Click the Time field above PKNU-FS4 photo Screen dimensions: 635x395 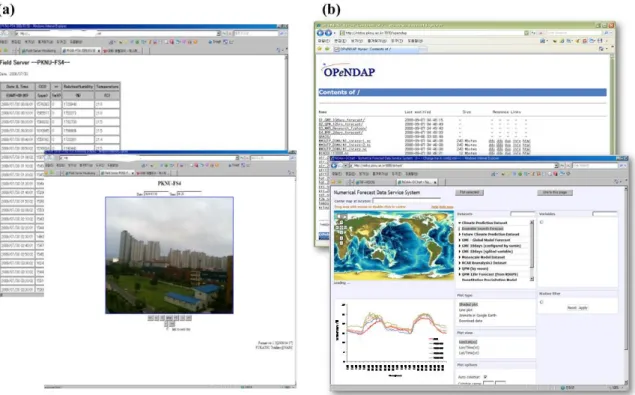point(189,194)
